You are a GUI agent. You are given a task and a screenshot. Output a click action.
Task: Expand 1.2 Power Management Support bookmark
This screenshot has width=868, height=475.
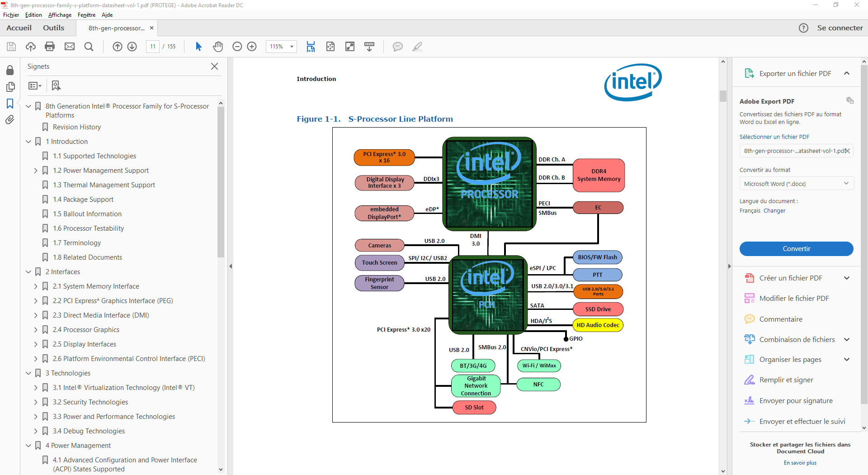coord(36,171)
